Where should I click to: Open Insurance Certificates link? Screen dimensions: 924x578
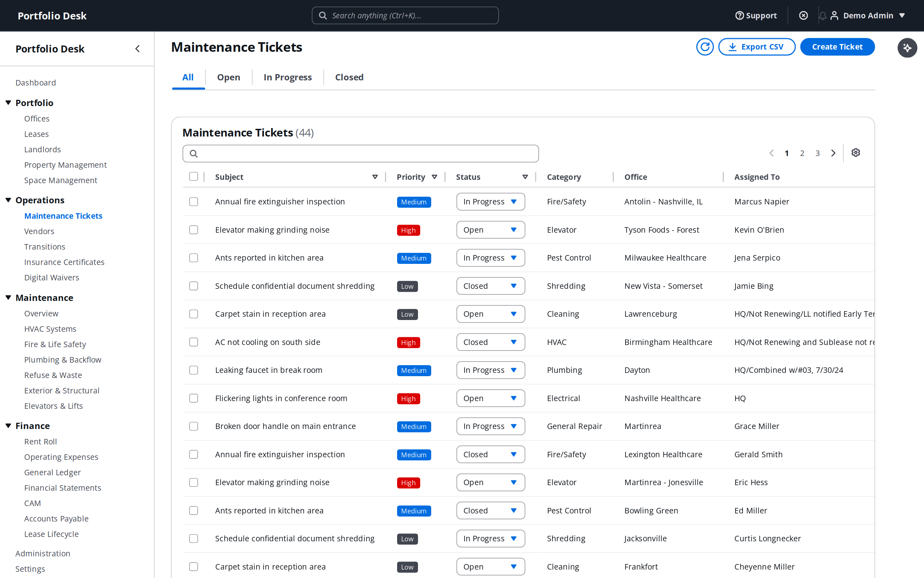tap(64, 262)
